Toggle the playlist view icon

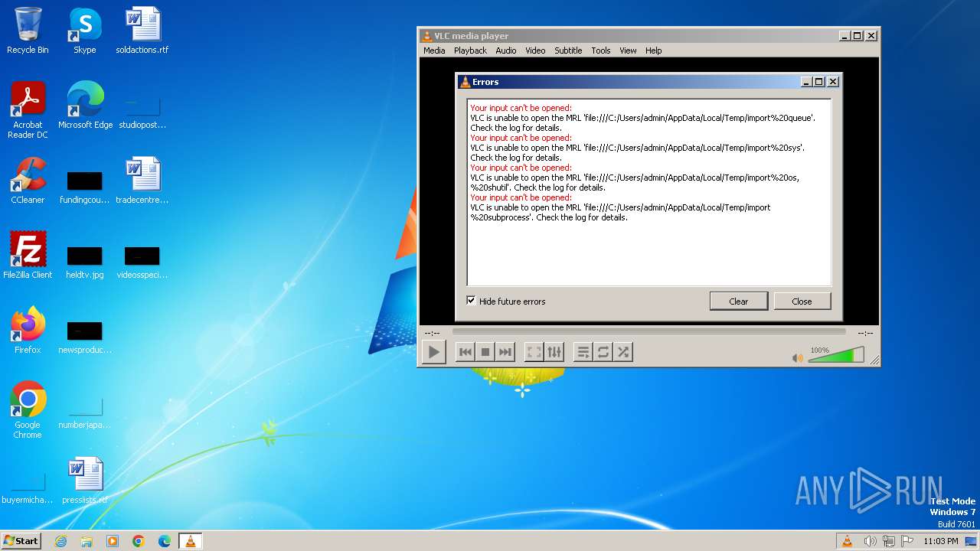583,352
